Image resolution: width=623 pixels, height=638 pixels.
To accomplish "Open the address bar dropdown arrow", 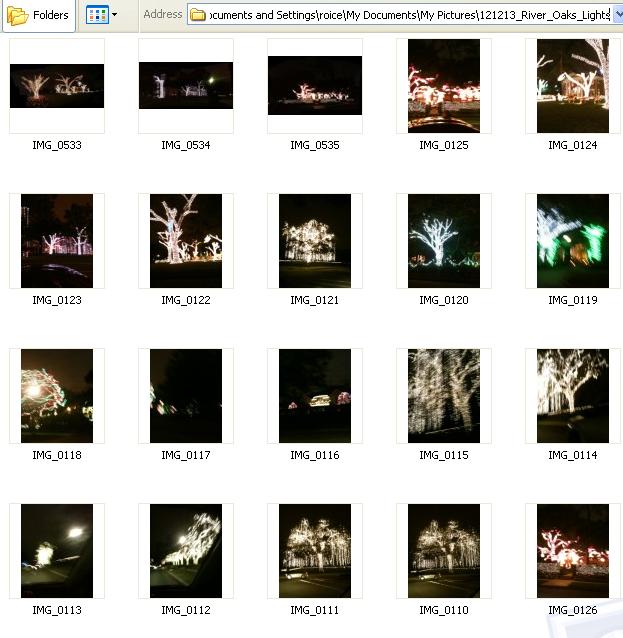I will (618, 15).
